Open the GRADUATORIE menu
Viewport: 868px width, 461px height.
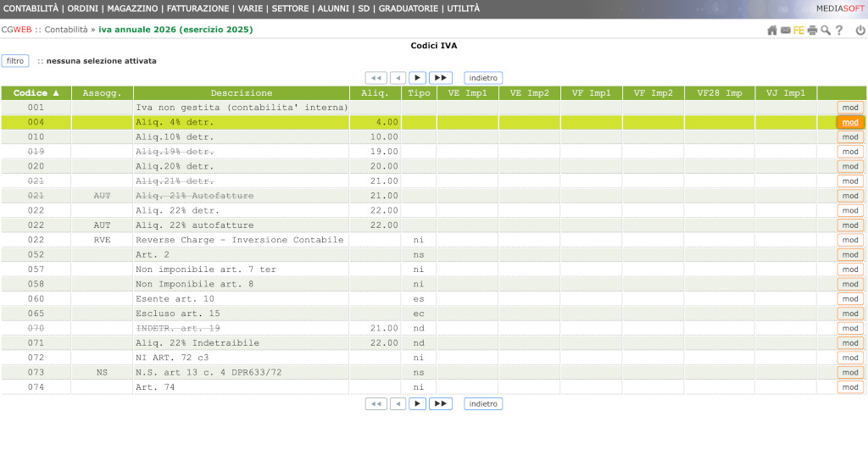[409, 8]
